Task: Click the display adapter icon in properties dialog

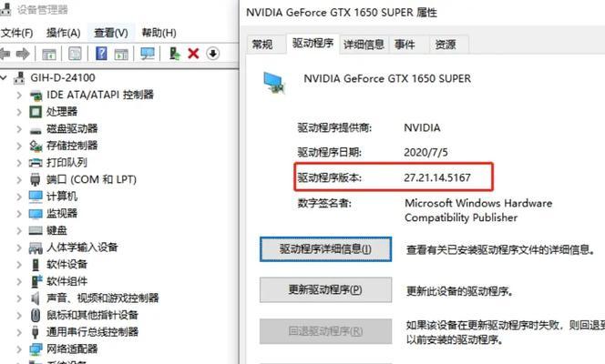Action: (x=274, y=83)
